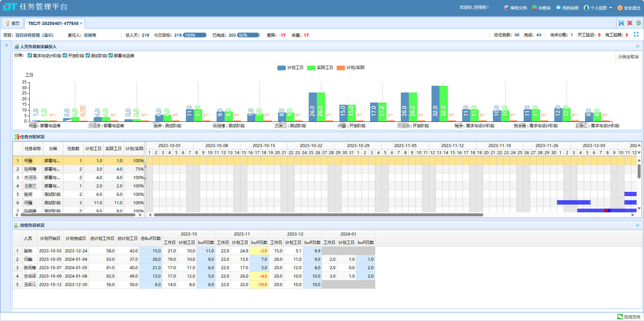
Task: Click the blue jump-to-first tab icon
Action: point(621,23)
